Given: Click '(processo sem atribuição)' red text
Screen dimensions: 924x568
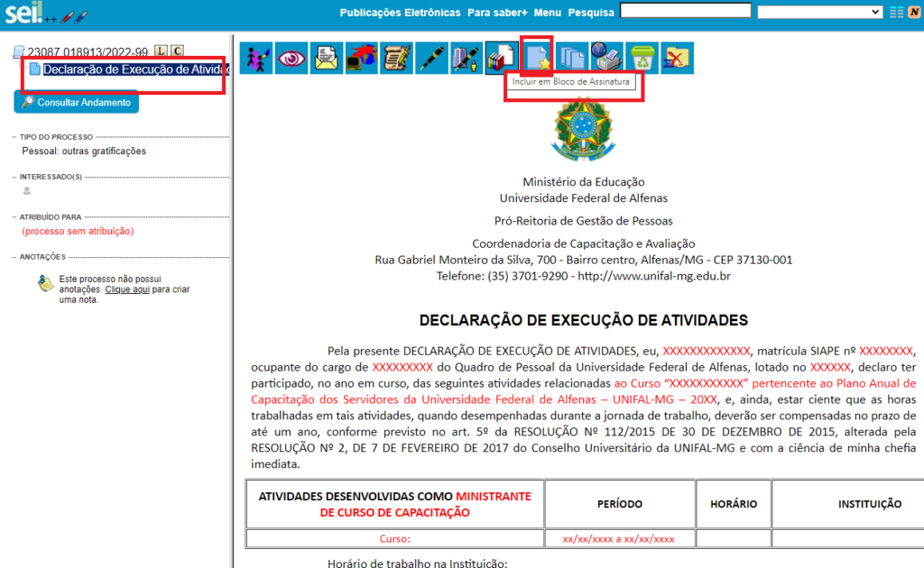Looking at the screenshot, I should coord(78,232).
